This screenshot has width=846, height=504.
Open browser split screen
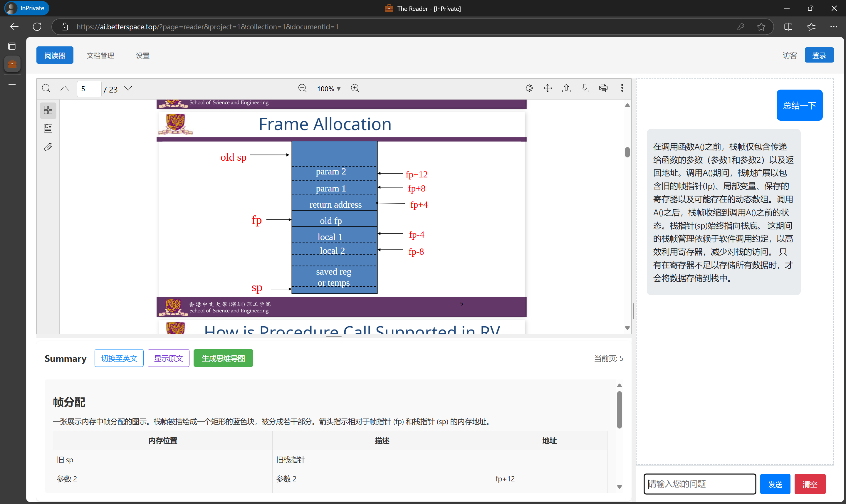pyautogui.click(x=788, y=27)
